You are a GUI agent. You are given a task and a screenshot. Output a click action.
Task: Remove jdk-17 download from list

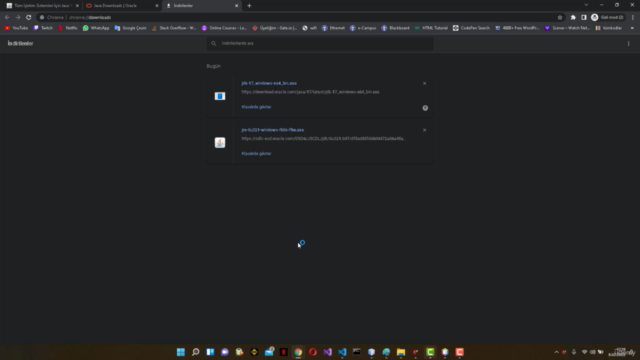(x=424, y=83)
